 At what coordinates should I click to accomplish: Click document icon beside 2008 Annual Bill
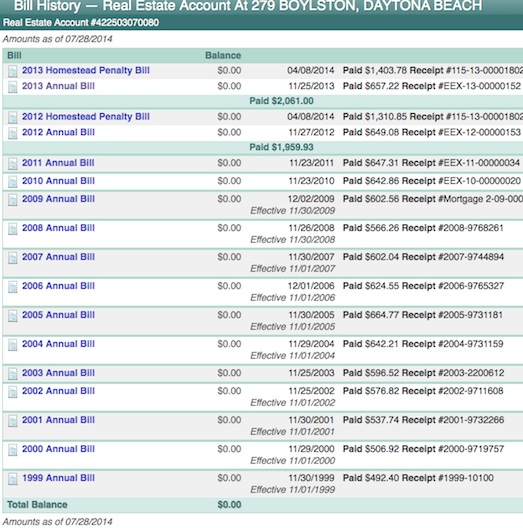13,229
